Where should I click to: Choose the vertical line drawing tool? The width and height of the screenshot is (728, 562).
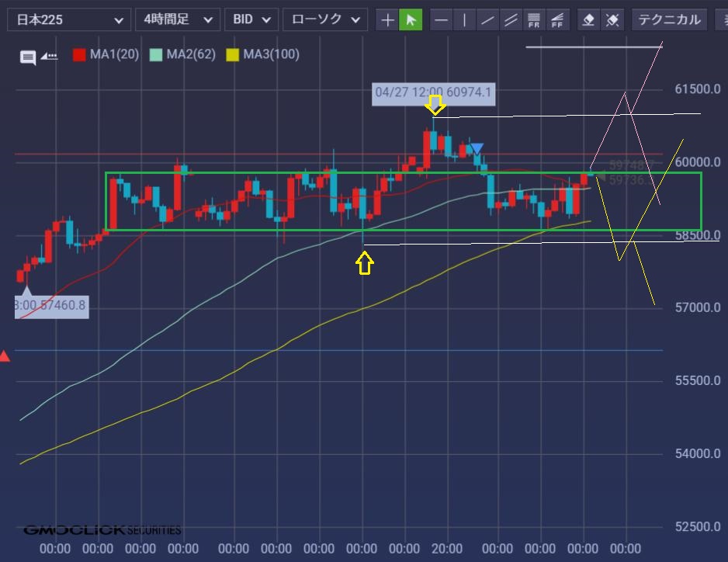click(464, 19)
